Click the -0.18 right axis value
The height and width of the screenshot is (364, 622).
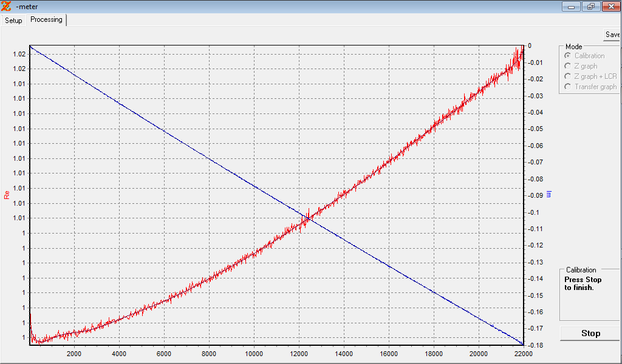[x=535, y=345]
